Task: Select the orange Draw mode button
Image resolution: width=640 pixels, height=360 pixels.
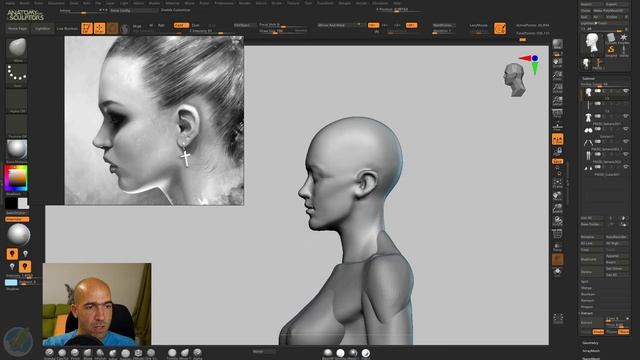Action: [99, 28]
